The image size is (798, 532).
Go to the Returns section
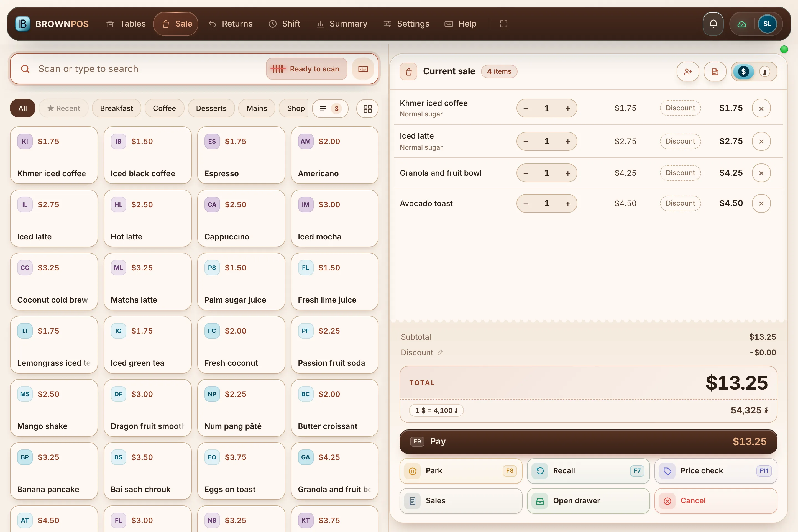231,24
